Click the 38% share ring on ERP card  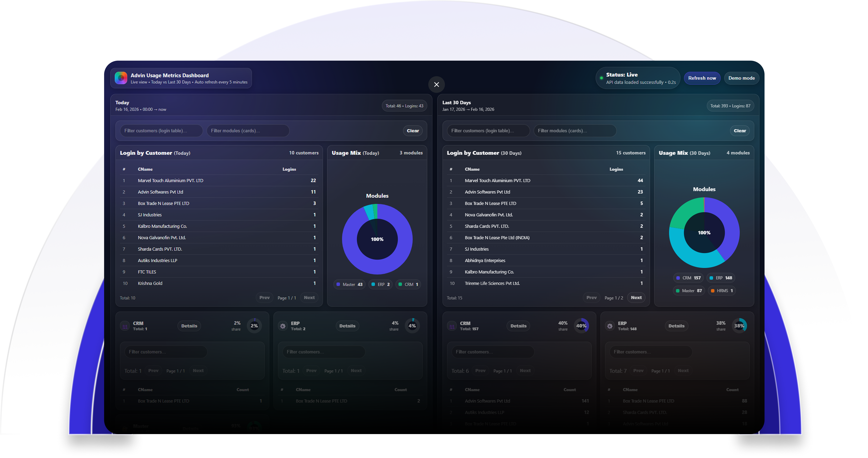click(739, 326)
